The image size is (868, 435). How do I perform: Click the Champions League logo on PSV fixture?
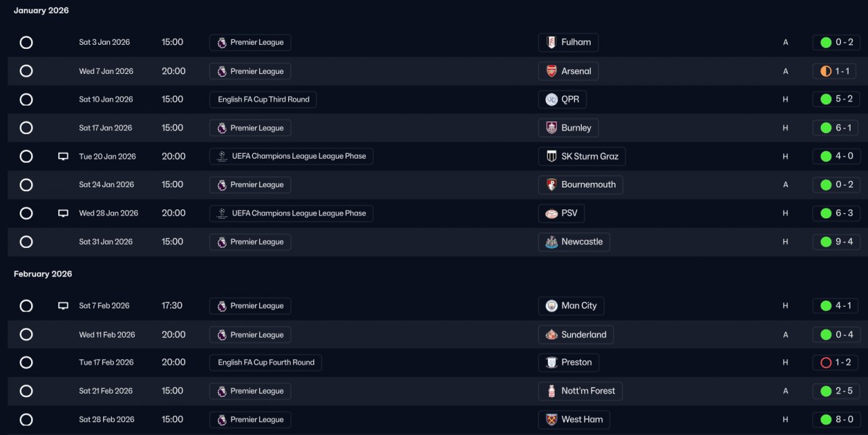point(222,213)
